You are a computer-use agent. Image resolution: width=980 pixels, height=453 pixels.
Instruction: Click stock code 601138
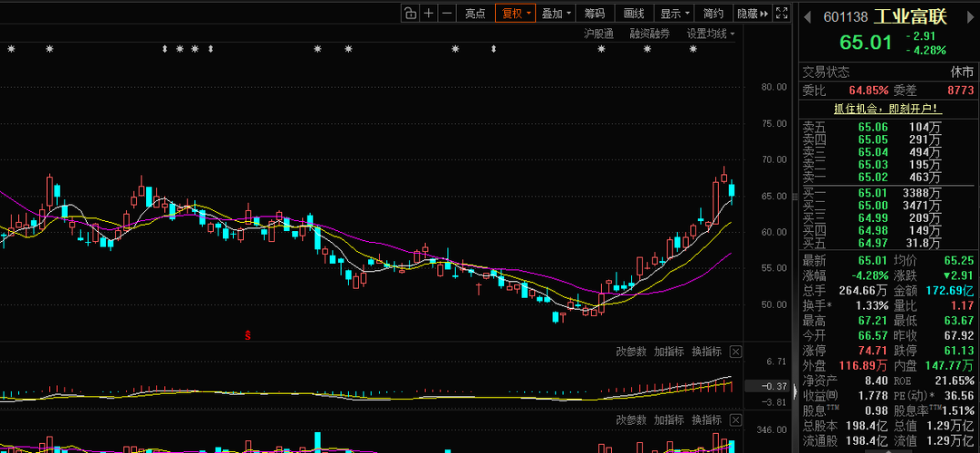pyautogui.click(x=846, y=17)
